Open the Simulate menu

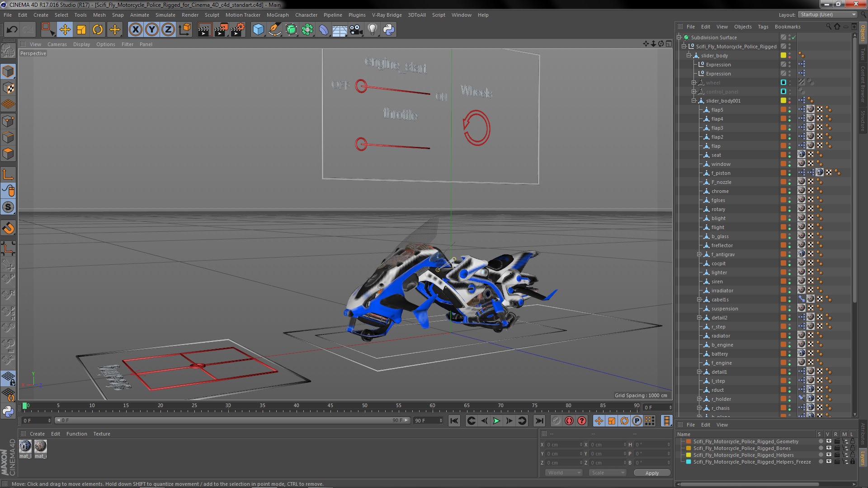(165, 15)
